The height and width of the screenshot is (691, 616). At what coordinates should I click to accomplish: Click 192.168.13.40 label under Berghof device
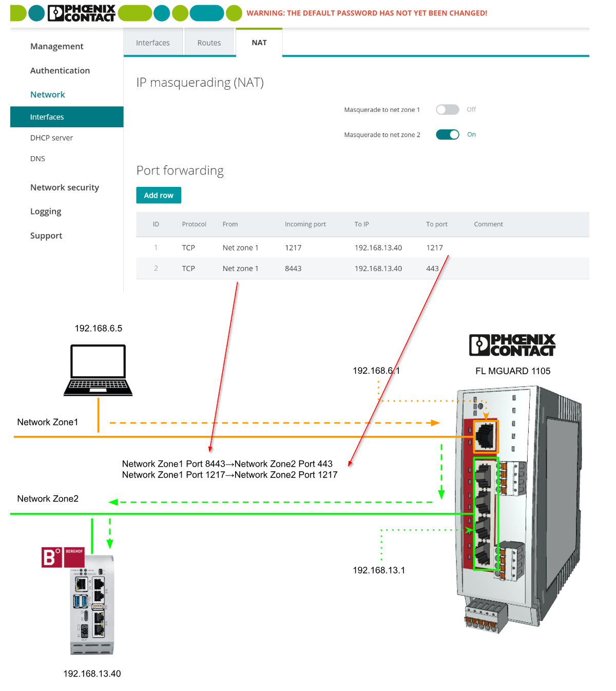click(x=92, y=674)
